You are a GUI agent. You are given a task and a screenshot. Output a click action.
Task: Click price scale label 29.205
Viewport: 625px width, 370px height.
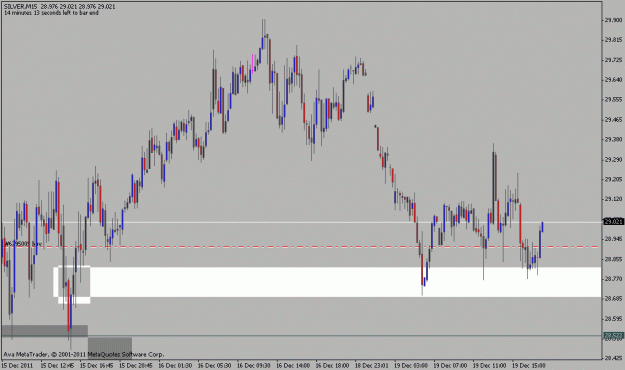pyautogui.click(x=613, y=179)
